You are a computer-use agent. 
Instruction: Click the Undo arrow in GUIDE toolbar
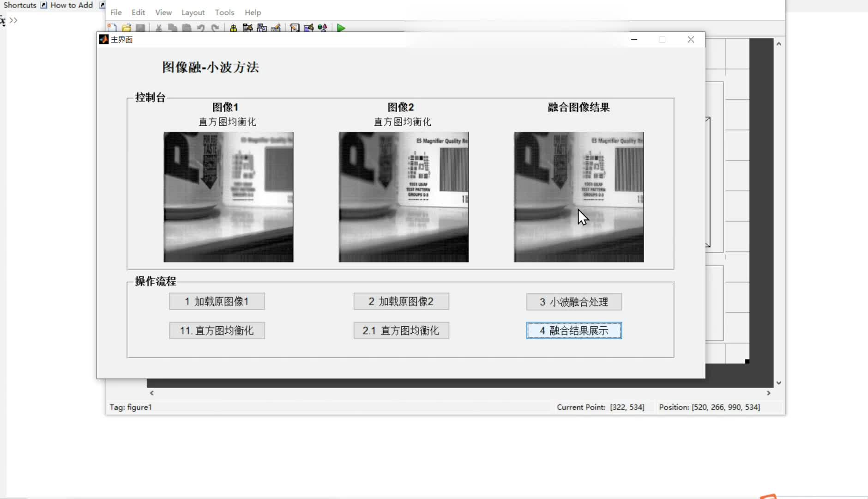201,28
